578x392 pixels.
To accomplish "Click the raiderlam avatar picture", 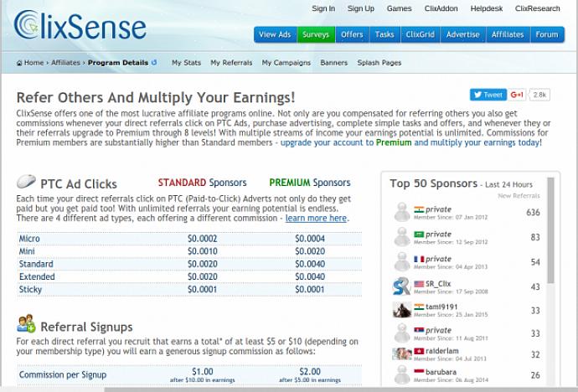I will [x=402, y=353].
